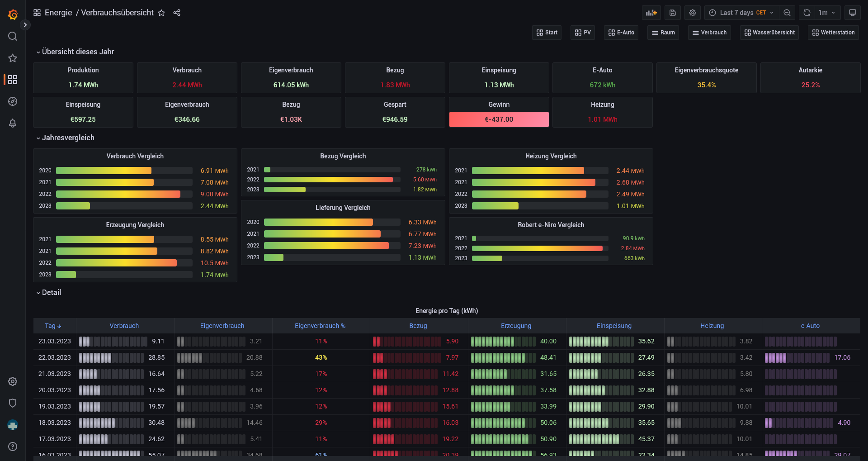Open Alerting bell icon in sidebar
Viewport: 868px width, 461px height.
(13, 123)
